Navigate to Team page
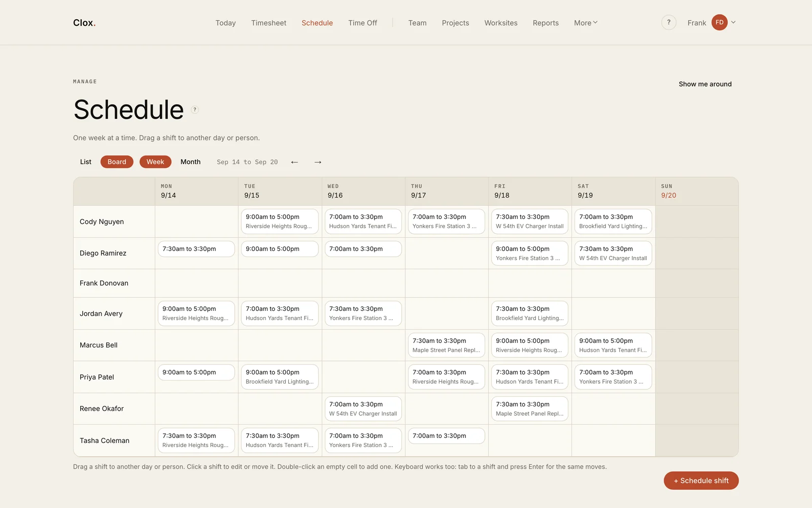Viewport: 812px width, 508px height. click(x=417, y=23)
